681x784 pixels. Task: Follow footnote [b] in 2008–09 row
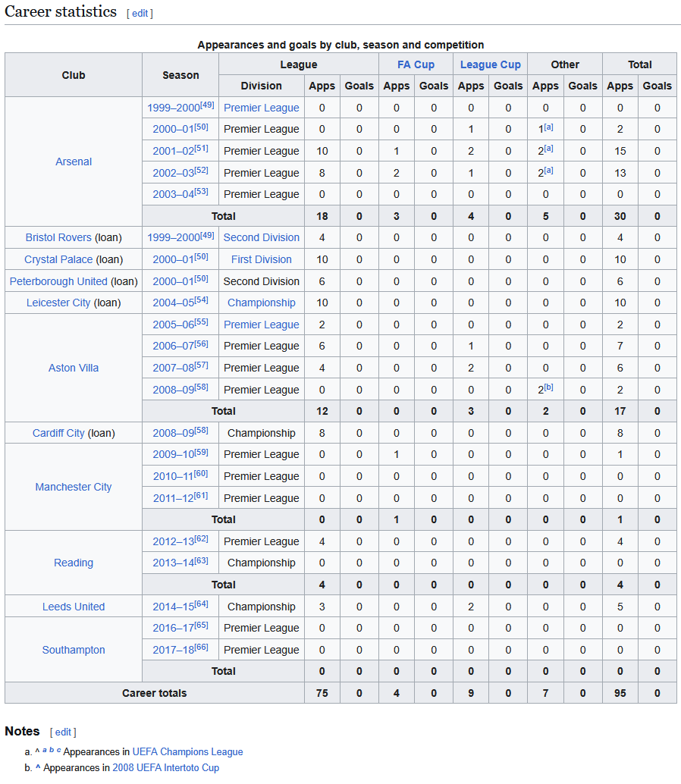548,387
